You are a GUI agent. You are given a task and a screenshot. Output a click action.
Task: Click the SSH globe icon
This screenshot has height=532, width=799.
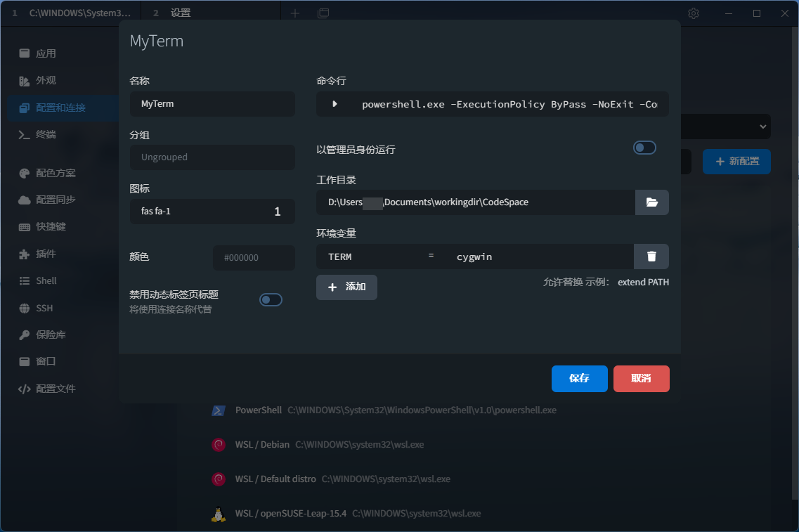click(25, 308)
